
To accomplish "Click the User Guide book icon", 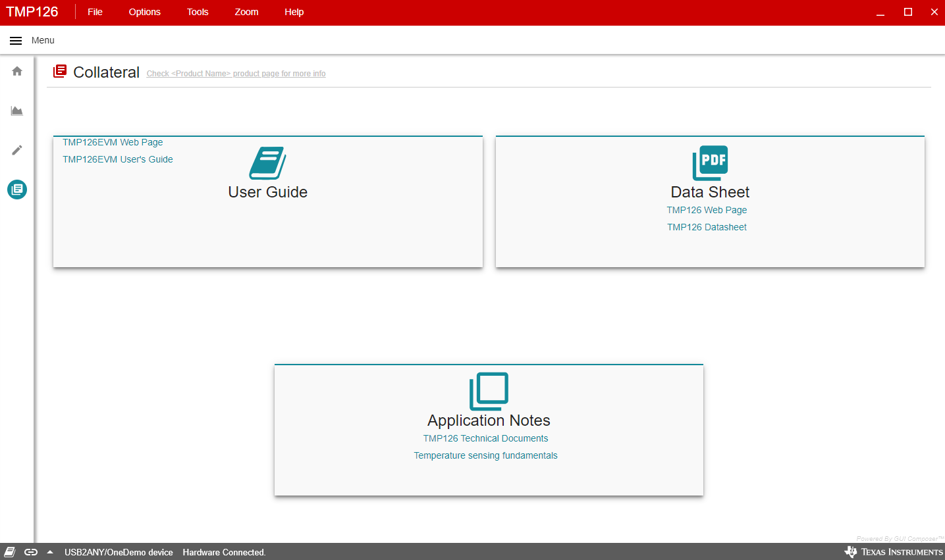I will (x=267, y=163).
